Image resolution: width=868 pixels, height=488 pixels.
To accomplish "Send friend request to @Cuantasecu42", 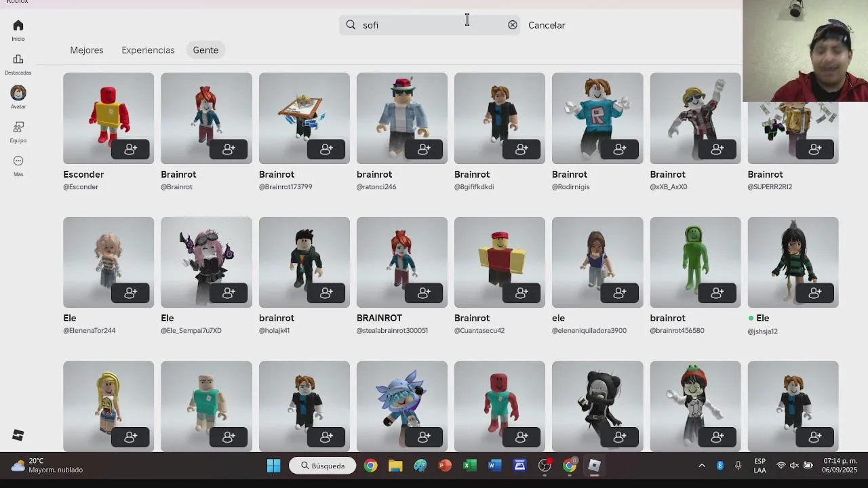I will click(521, 293).
